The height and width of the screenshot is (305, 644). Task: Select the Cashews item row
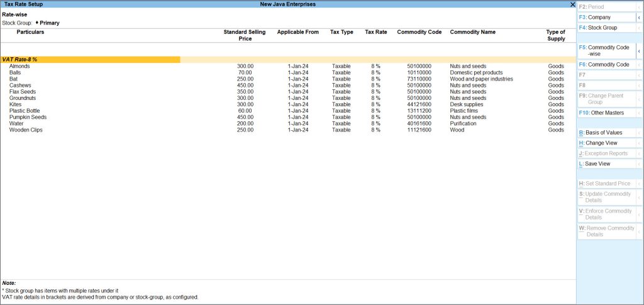point(287,86)
